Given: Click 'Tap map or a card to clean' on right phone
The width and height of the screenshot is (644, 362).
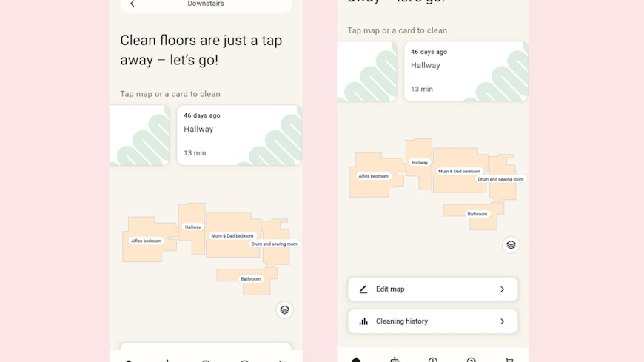Looking at the screenshot, I should 398,30.
